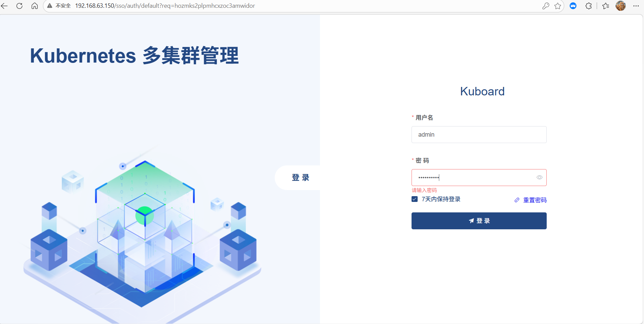Viewport: 644px width, 324px height.
Task: Open the extensions puzzle icon
Action: point(589,6)
